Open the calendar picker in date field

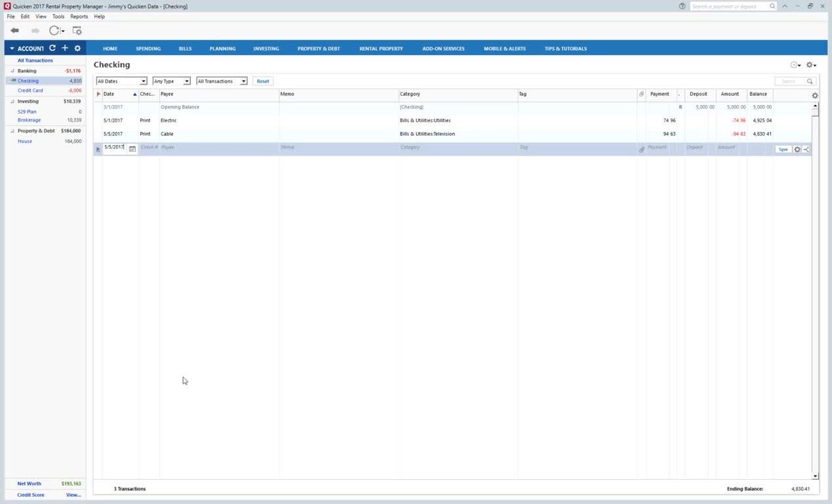pyautogui.click(x=132, y=149)
